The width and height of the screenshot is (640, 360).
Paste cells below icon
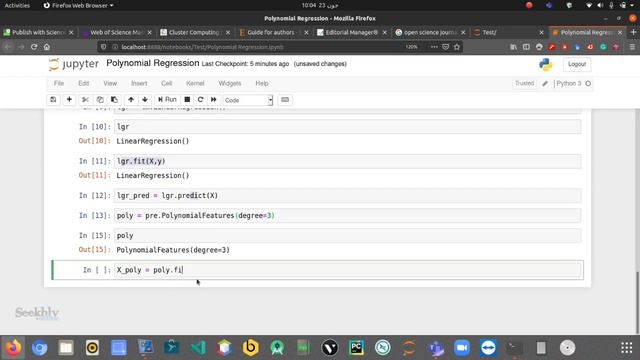114,100
